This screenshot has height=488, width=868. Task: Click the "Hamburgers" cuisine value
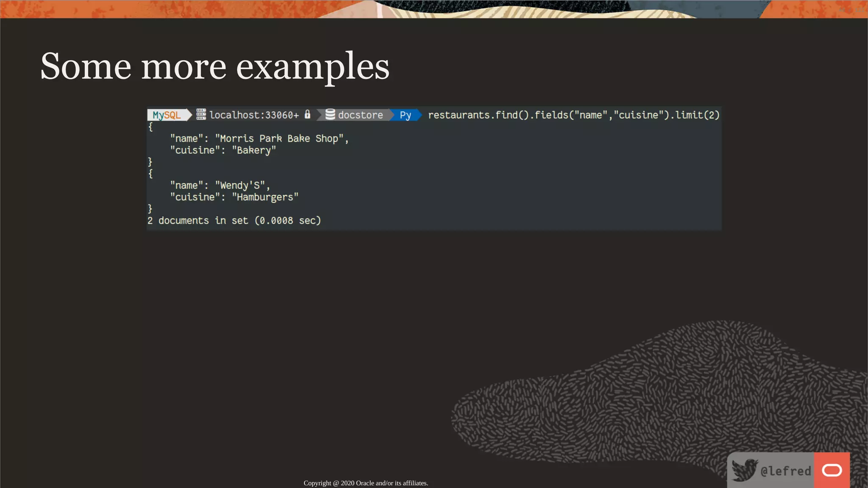click(265, 197)
